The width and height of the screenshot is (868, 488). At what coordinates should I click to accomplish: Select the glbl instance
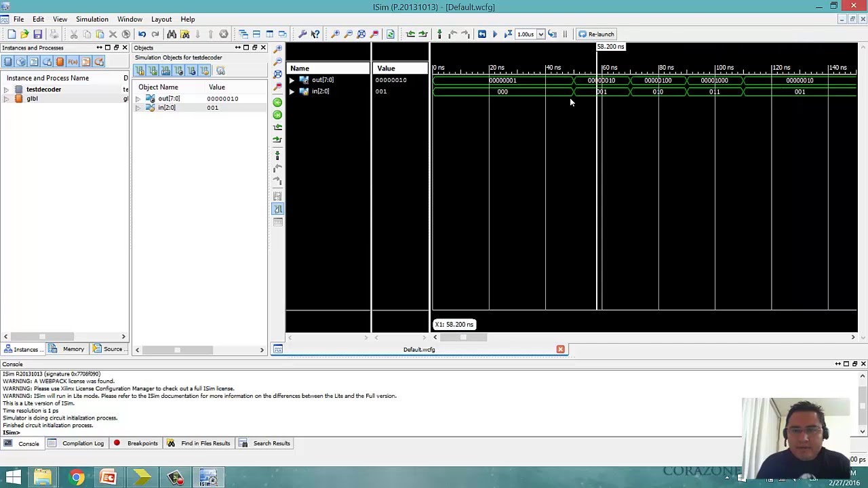(x=32, y=99)
